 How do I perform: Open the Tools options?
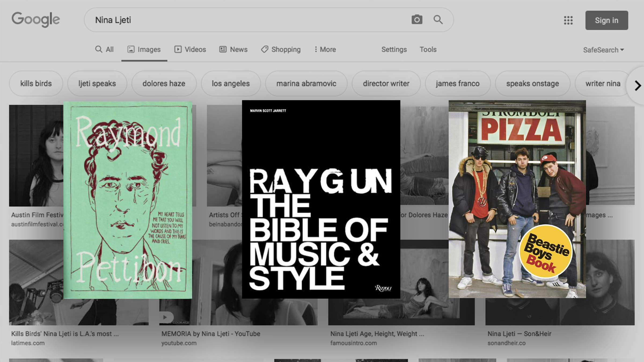pos(428,49)
